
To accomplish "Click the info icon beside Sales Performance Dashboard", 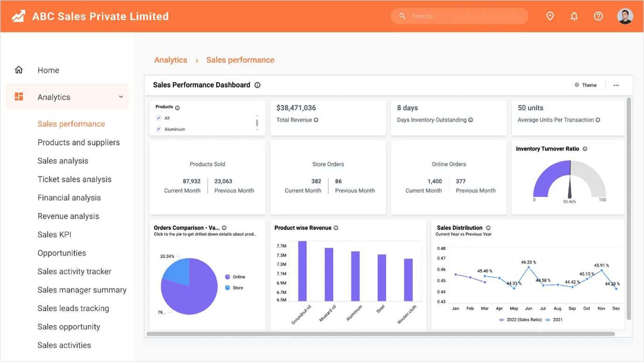I will coord(257,85).
